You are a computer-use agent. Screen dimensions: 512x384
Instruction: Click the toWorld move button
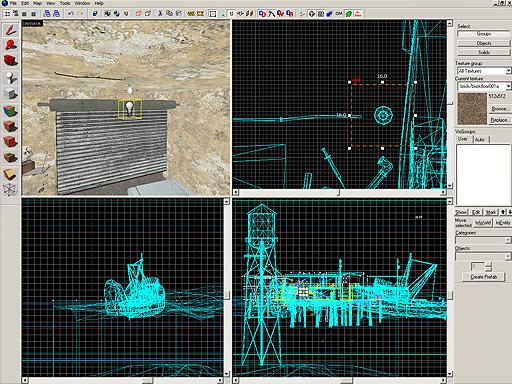483,223
